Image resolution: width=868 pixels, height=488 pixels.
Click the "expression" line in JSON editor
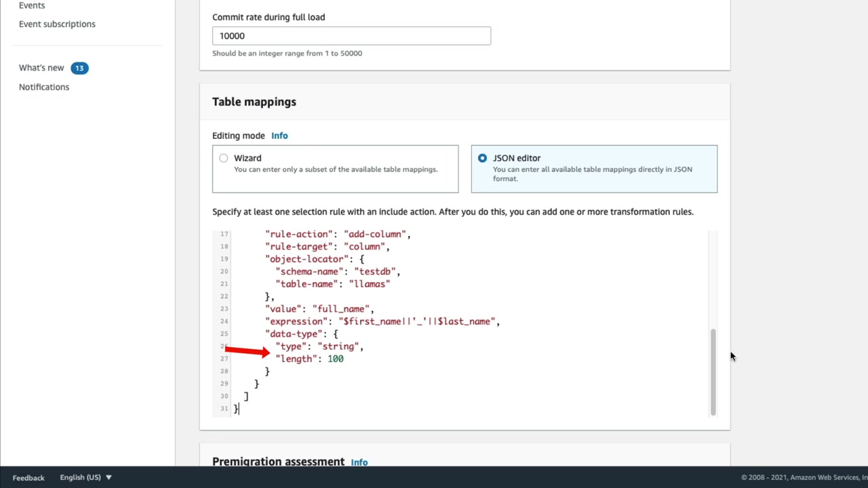pyautogui.click(x=382, y=321)
